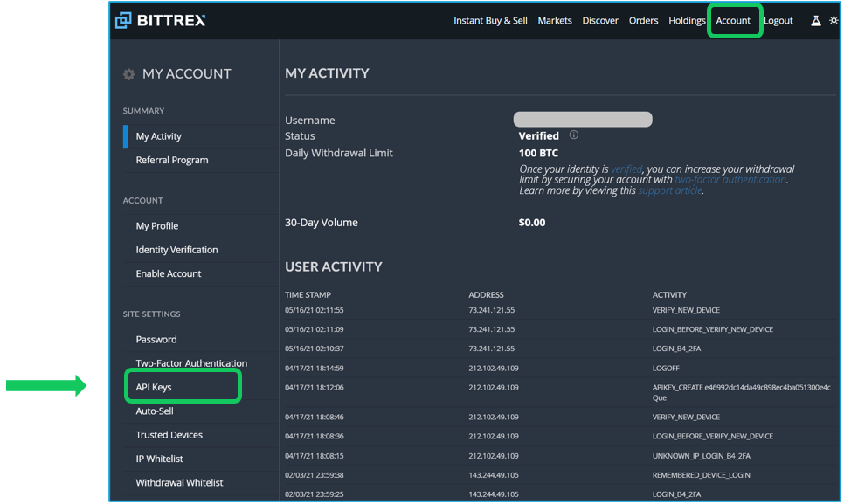Click address 73.241.121.55 in 02:11:55 row

491,310
